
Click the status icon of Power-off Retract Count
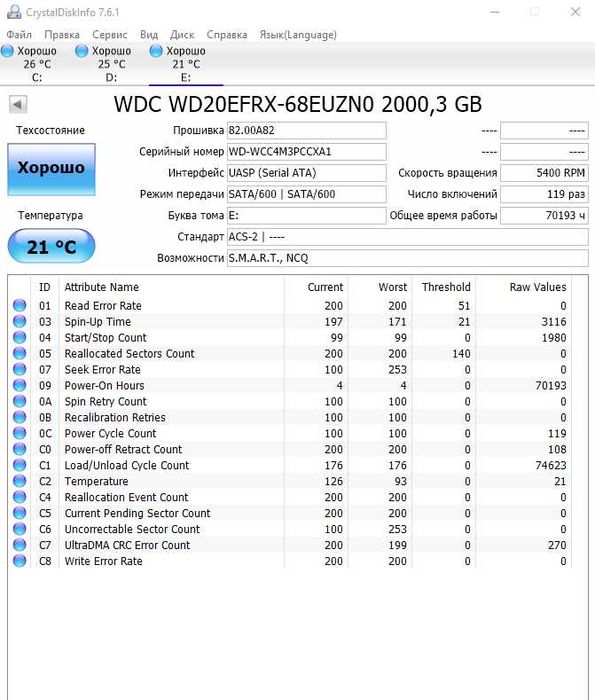[x=20, y=449]
